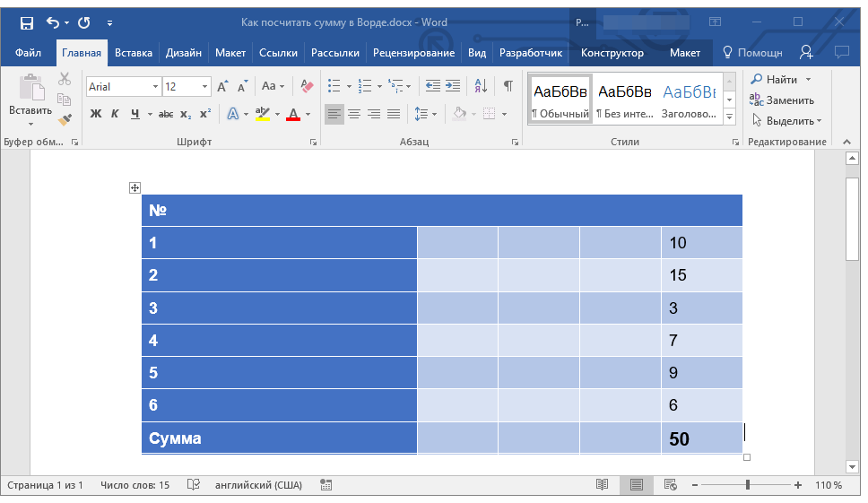Image resolution: width=868 pixels, height=503 pixels.
Task: Switch to Read Mode in the status bar
Action: (x=602, y=485)
